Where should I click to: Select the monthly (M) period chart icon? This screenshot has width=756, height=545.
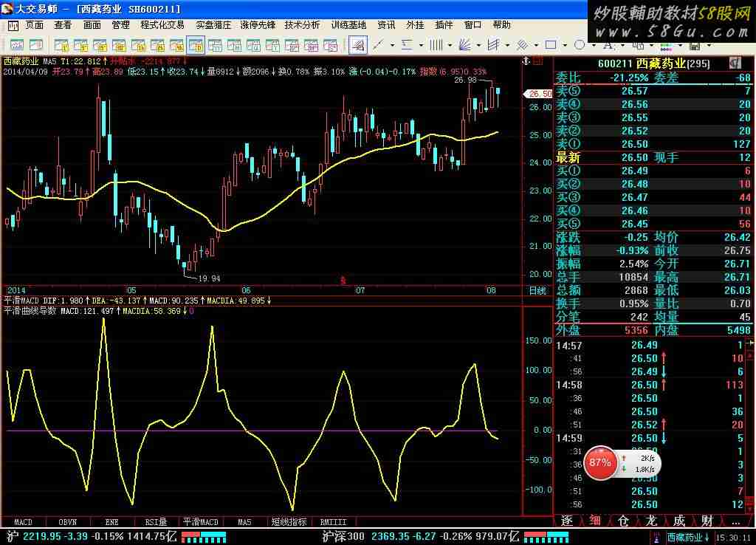pyautogui.click(x=234, y=45)
